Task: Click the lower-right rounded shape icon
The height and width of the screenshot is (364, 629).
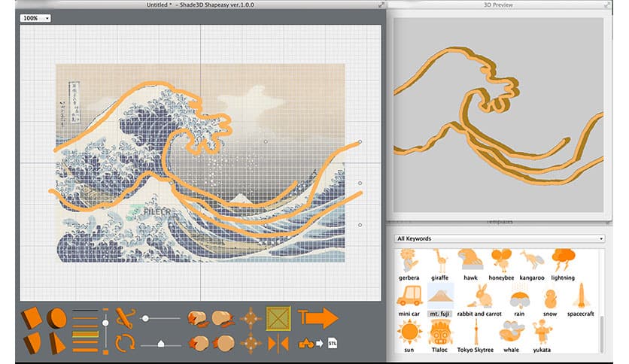Action: coord(224,343)
